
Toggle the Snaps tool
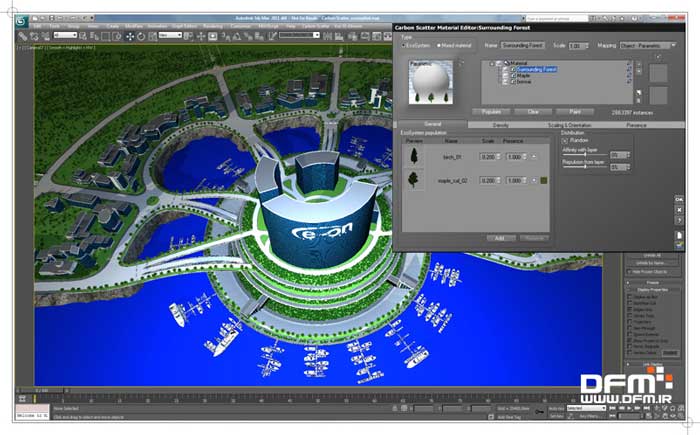point(226,36)
